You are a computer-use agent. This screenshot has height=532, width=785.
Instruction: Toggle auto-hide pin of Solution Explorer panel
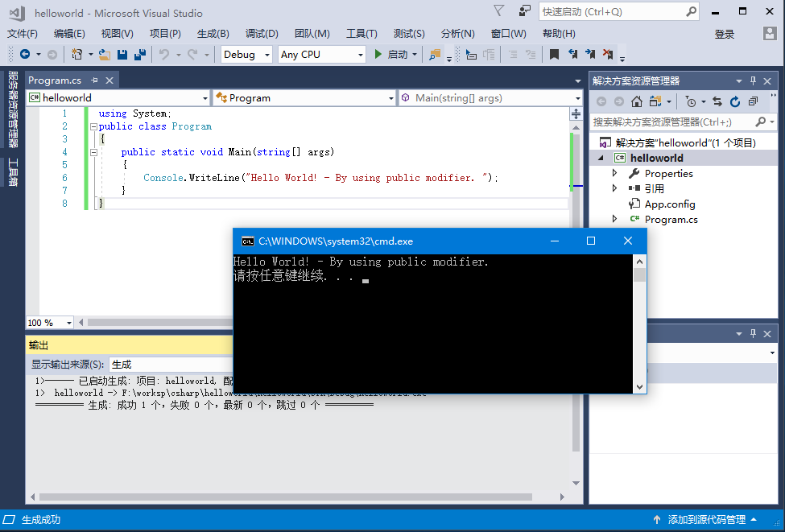point(754,80)
